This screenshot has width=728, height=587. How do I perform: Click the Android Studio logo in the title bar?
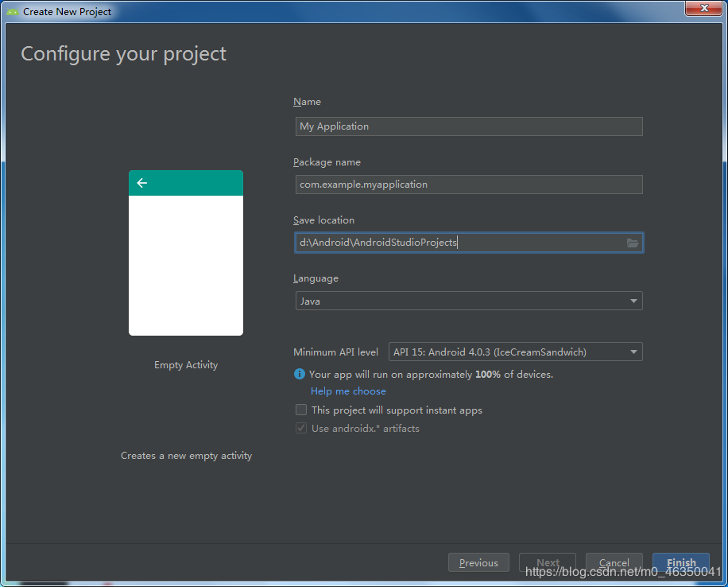point(10,9)
